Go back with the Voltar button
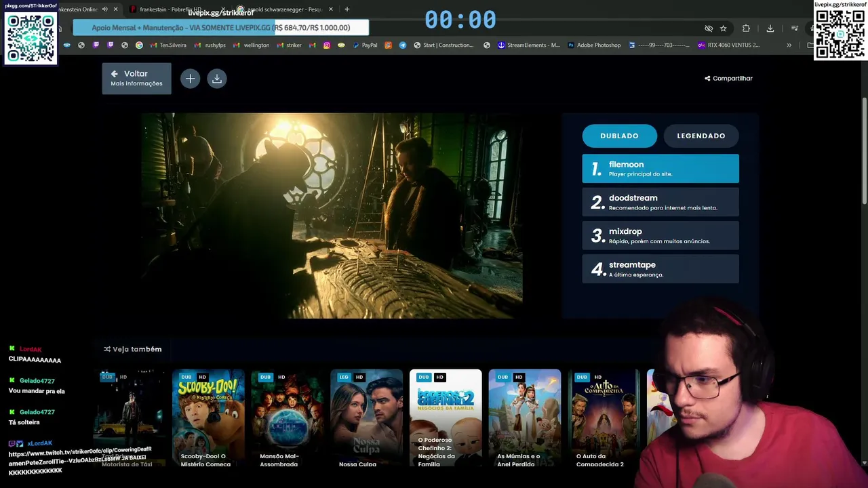The image size is (868, 488). (136, 79)
